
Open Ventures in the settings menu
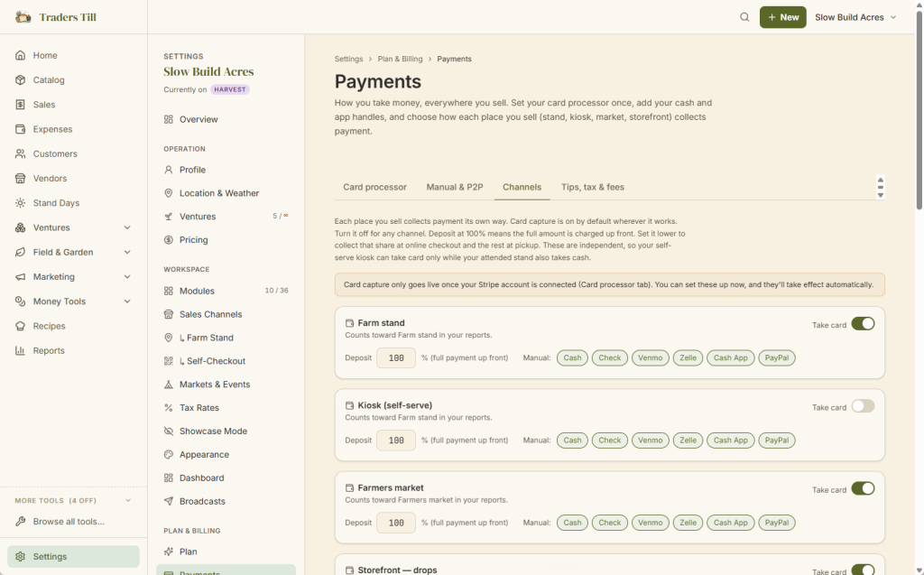click(x=226, y=217)
